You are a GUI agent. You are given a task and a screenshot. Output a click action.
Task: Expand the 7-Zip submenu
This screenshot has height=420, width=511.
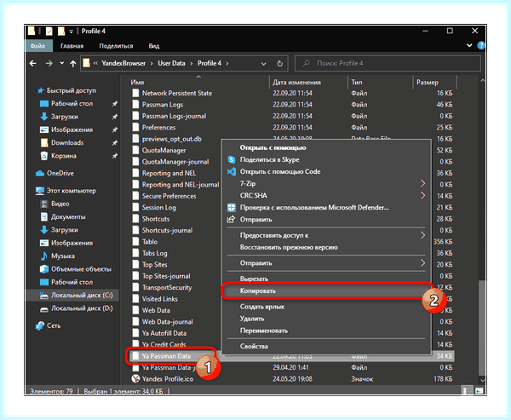[x=326, y=183]
